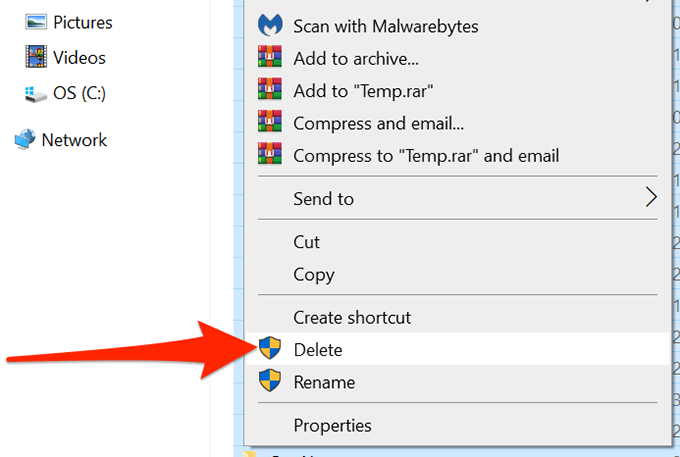Screen dimensions: 680x457
Task: Click the UAC shield icon beside Delete
Action: click(269, 349)
